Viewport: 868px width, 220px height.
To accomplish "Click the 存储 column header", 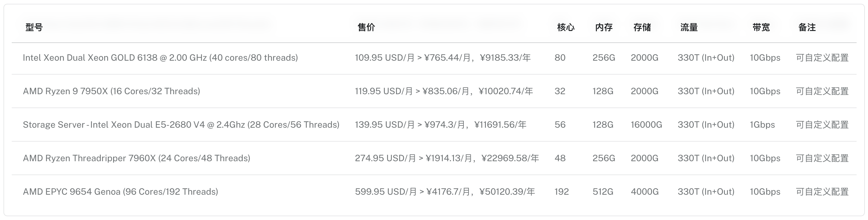I will point(642,27).
